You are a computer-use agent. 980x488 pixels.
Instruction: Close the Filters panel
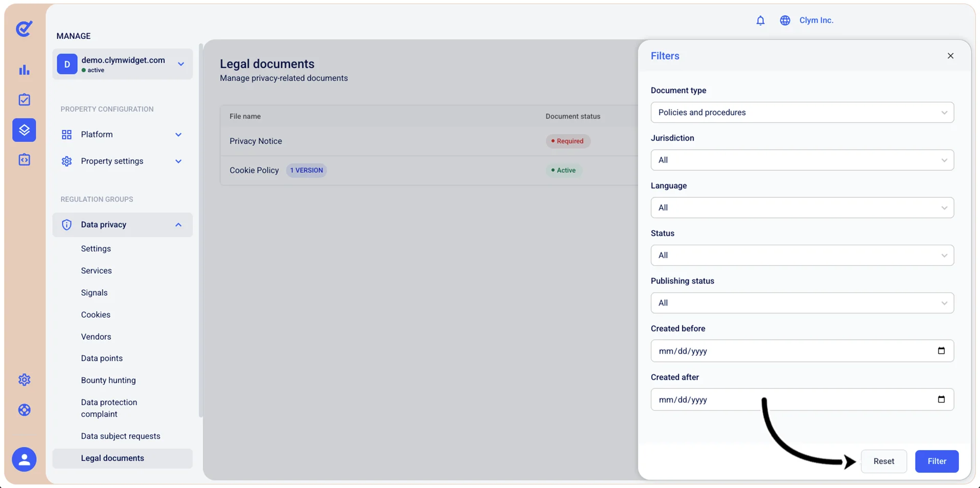coord(950,56)
